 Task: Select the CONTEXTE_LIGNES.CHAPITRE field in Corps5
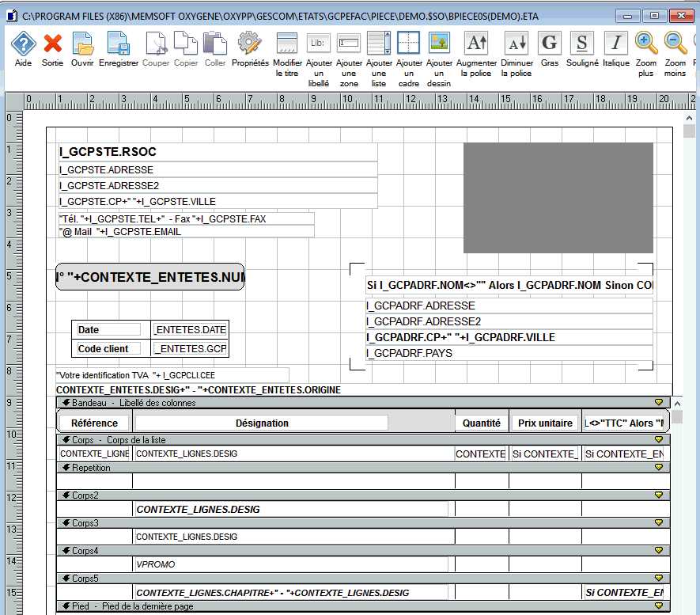point(291,593)
